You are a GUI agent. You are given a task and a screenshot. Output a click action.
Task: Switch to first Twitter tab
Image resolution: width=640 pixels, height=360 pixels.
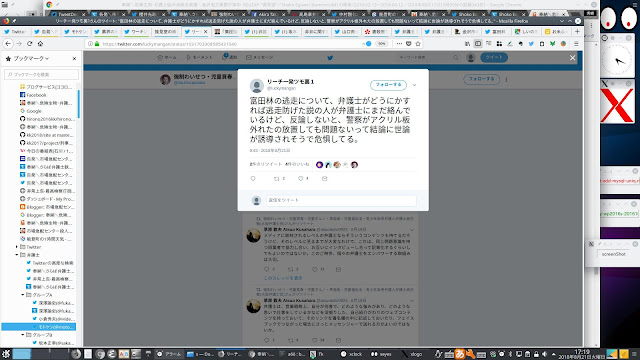coord(15,31)
